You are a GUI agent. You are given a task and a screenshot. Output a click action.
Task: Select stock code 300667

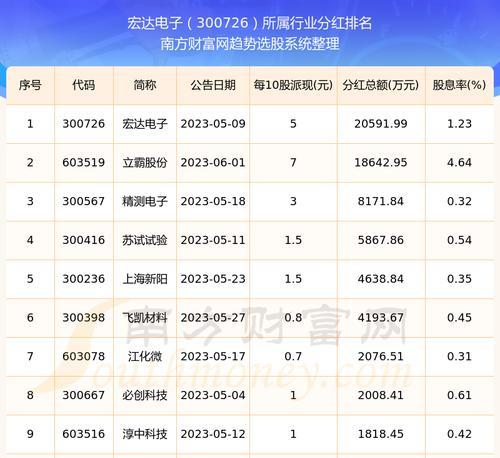click(x=84, y=395)
